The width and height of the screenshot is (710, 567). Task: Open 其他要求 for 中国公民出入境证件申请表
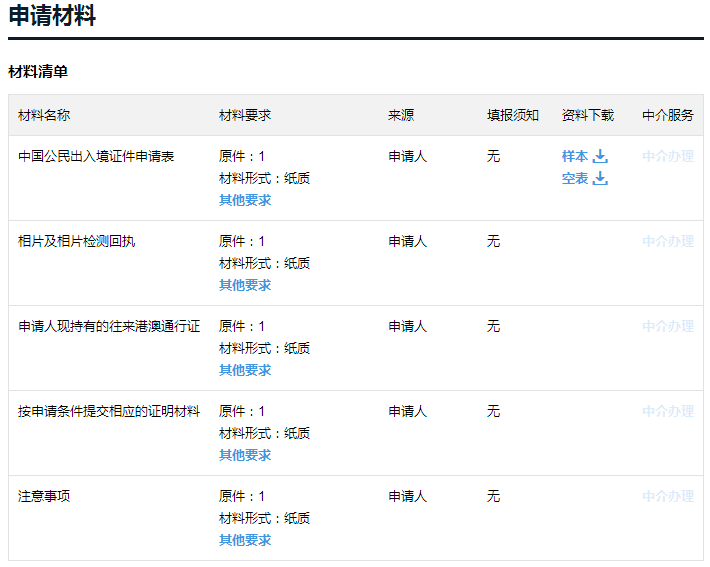coord(245,200)
